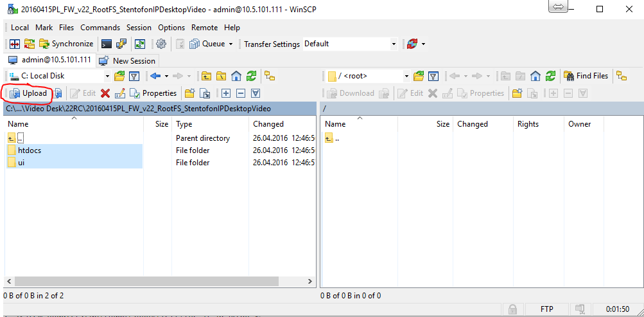Go to remote home directory icon
Viewport: 644px width, 317px height.
(x=535, y=76)
